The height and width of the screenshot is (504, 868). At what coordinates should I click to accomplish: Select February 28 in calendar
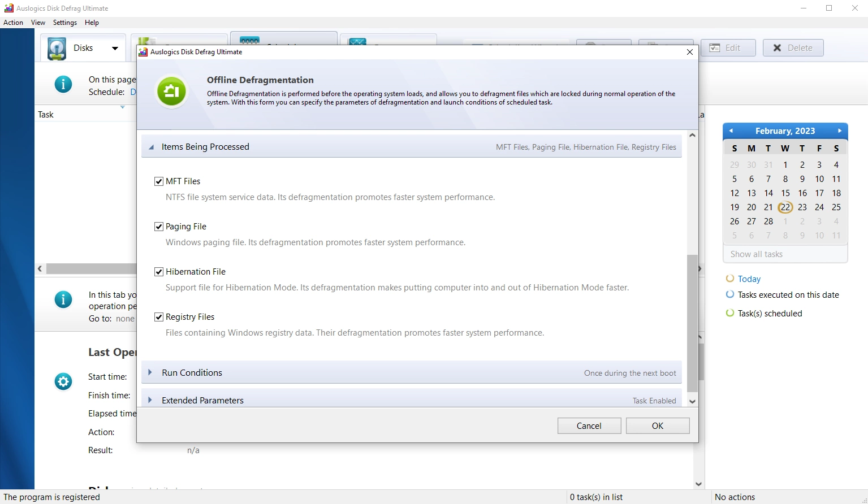(x=768, y=221)
